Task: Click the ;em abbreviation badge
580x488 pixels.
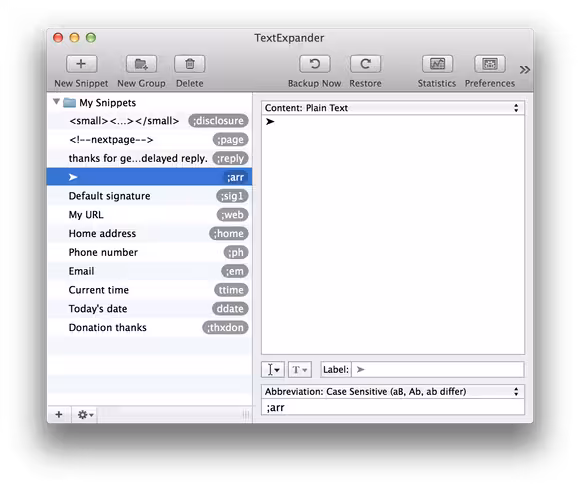Action: 235,272
